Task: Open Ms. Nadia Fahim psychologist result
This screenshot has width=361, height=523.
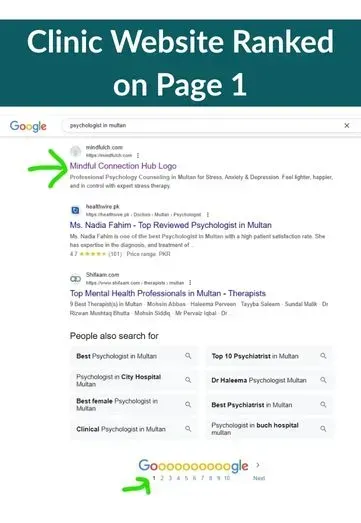Action: pyautogui.click(x=170, y=225)
